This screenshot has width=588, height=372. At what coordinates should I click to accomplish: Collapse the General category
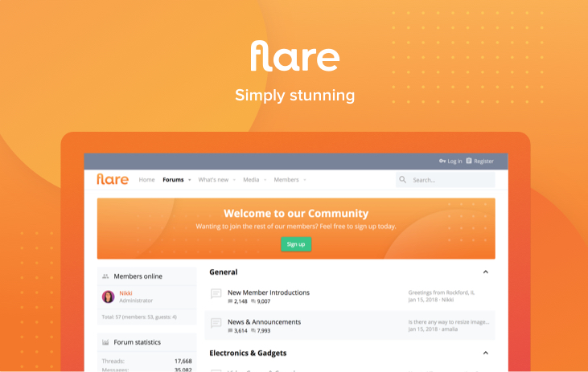pyautogui.click(x=485, y=272)
